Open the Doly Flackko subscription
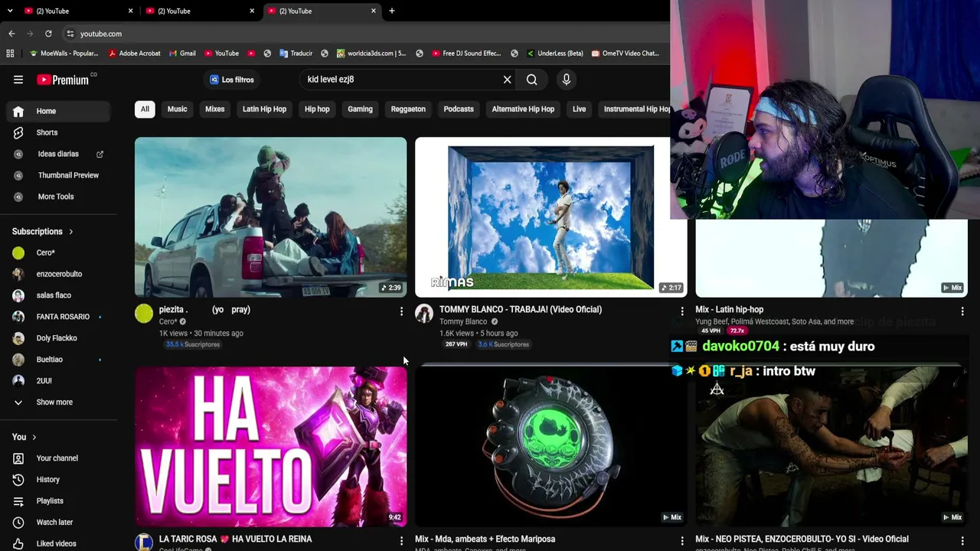 (58, 338)
